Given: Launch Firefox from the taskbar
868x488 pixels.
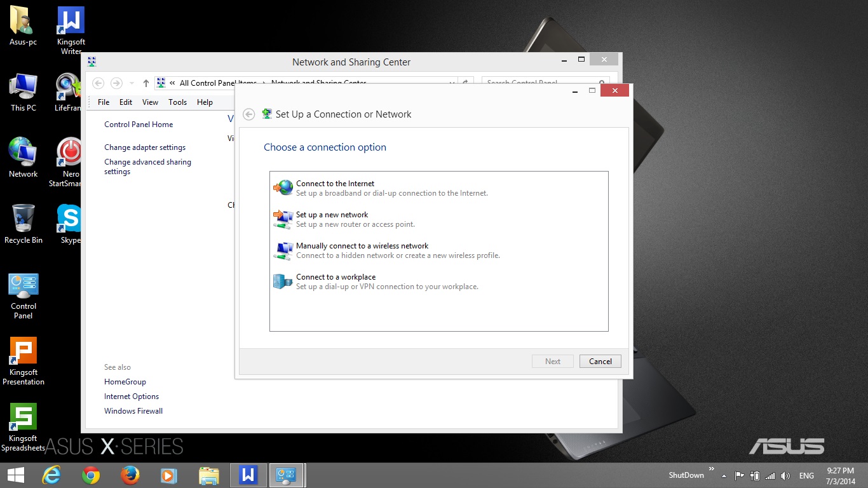Looking at the screenshot, I should click(130, 475).
